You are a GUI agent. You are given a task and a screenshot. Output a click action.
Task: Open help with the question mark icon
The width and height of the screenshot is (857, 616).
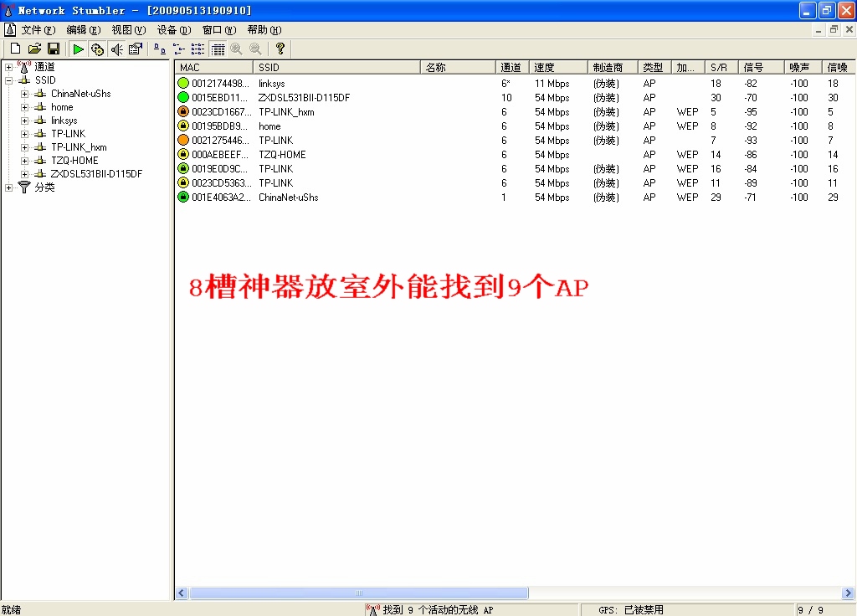tap(280, 49)
